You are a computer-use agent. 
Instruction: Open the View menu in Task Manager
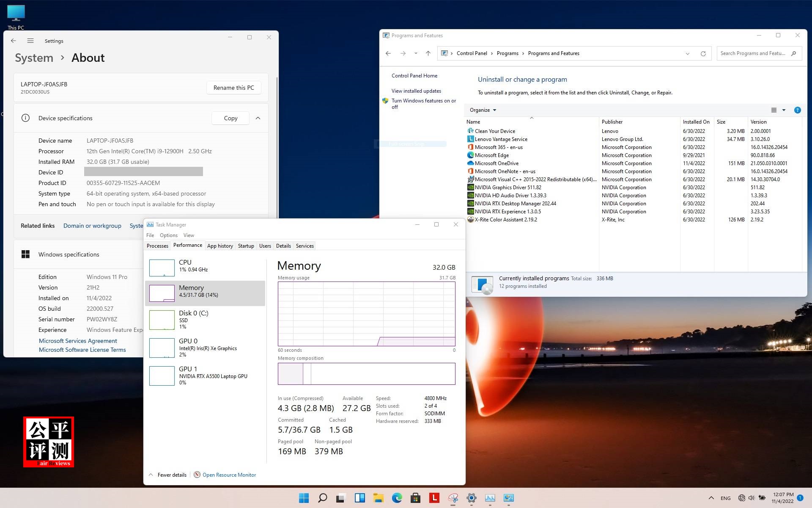click(x=189, y=235)
